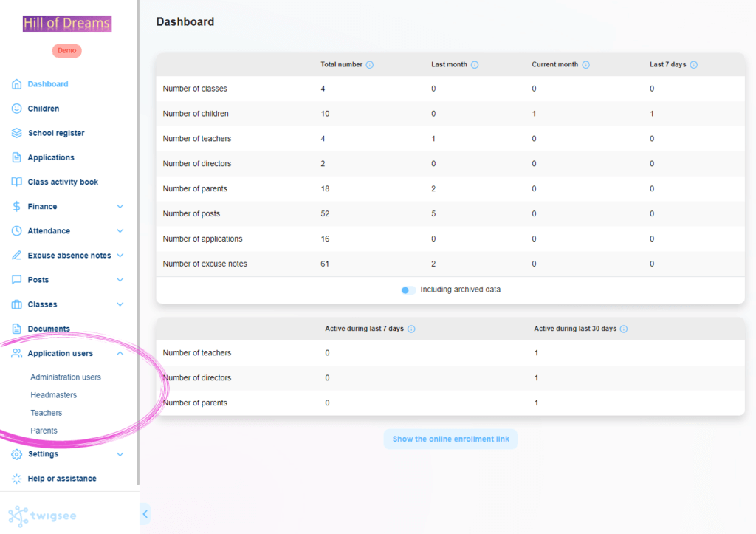Click the Dashboard house icon

click(x=16, y=84)
